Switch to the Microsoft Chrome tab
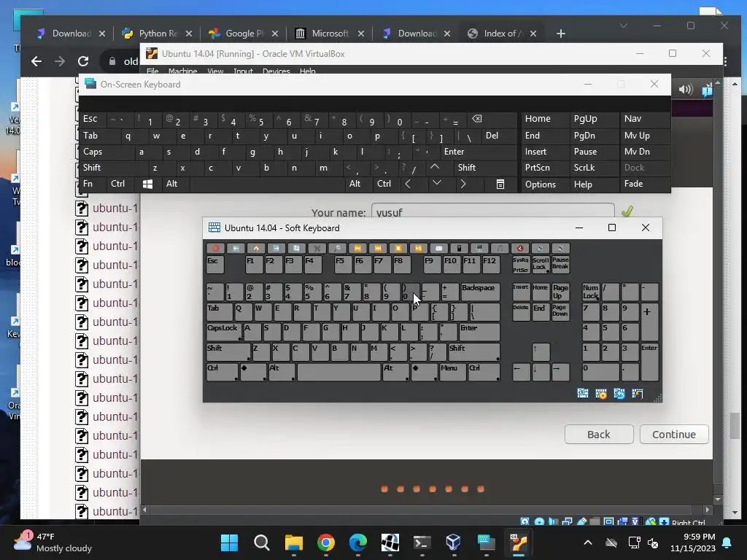 330,34
